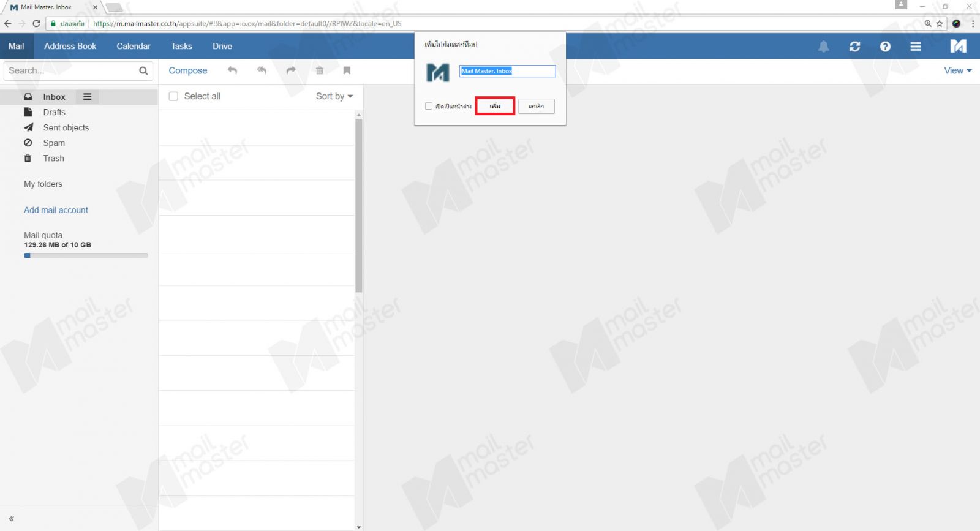The image size is (980, 531).
Task: Open the Sort by dropdown
Action: tap(334, 96)
